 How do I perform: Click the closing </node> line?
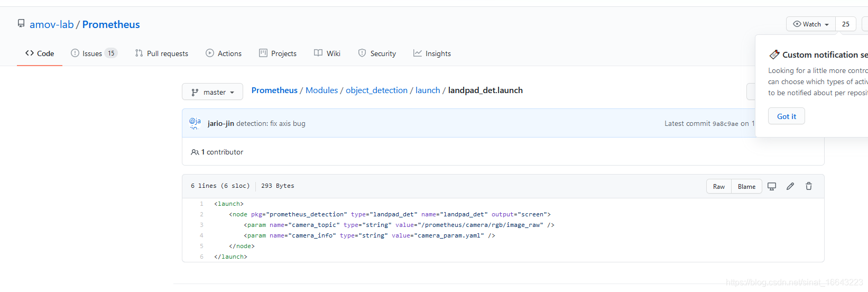click(x=242, y=246)
